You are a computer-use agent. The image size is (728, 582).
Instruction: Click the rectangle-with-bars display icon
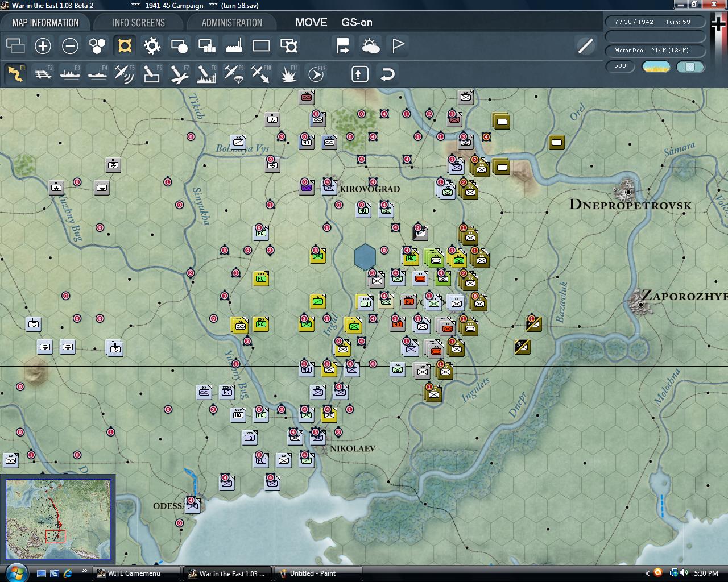(206, 45)
